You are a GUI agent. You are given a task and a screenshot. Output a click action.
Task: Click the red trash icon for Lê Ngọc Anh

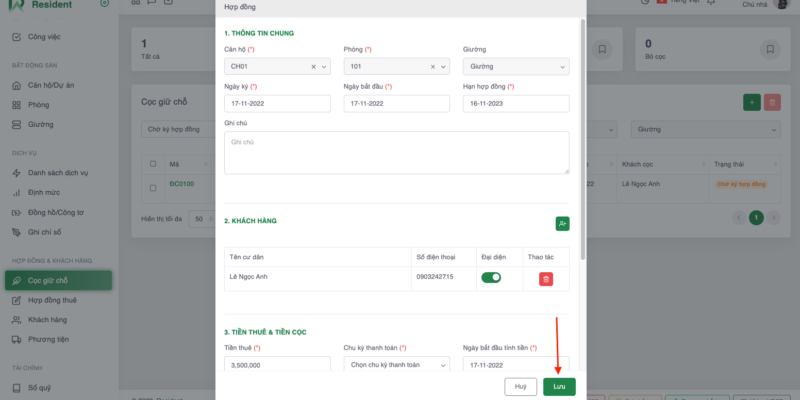click(x=546, y=279)
